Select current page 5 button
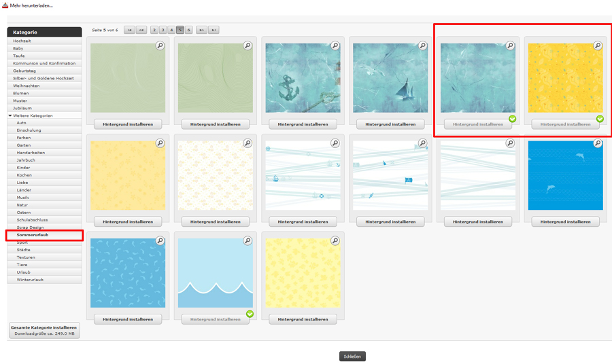This screenshot has height=364, width=612. 180,30
